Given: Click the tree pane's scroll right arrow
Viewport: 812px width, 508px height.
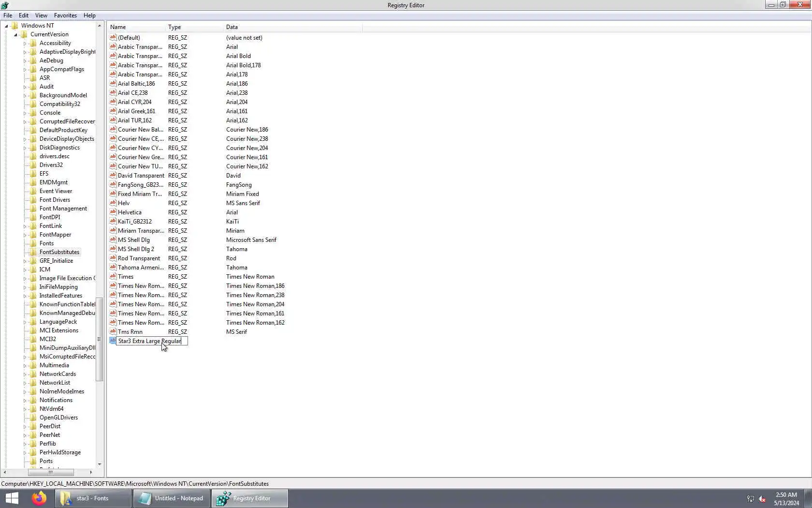Looking at the screenshot, I should (91, 472).
